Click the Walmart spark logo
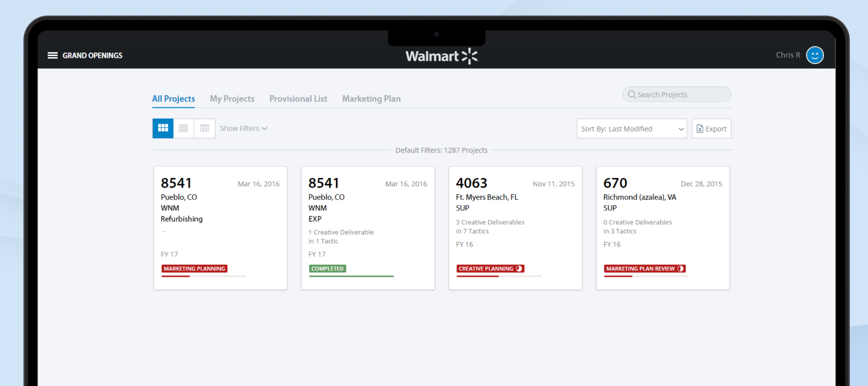Screen dimensions: 868x386 (470, 56)
